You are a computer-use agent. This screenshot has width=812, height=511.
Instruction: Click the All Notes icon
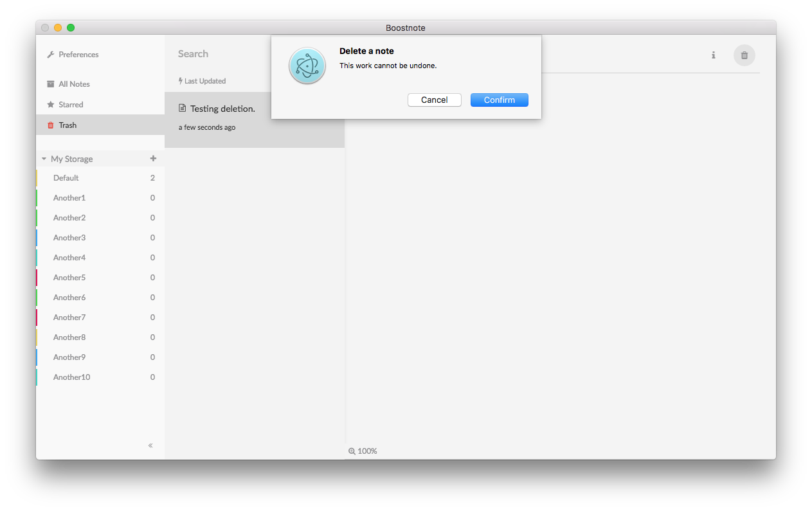pos(51,84)
